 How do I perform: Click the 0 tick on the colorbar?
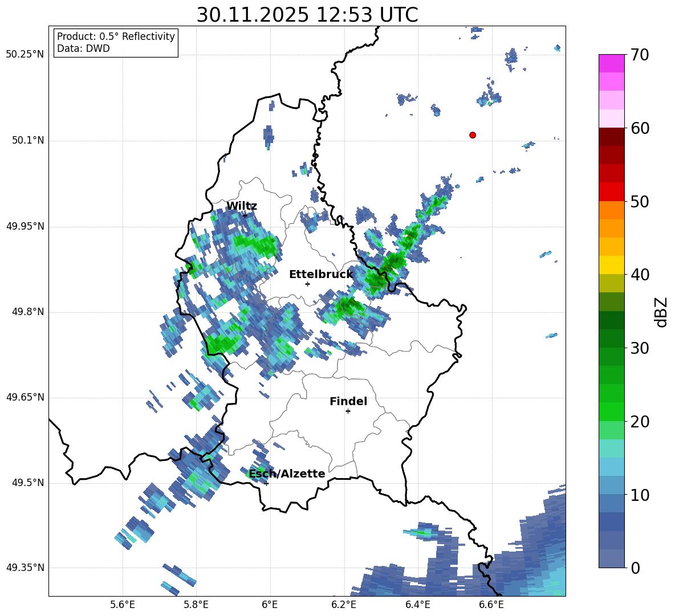pos(635,568)
